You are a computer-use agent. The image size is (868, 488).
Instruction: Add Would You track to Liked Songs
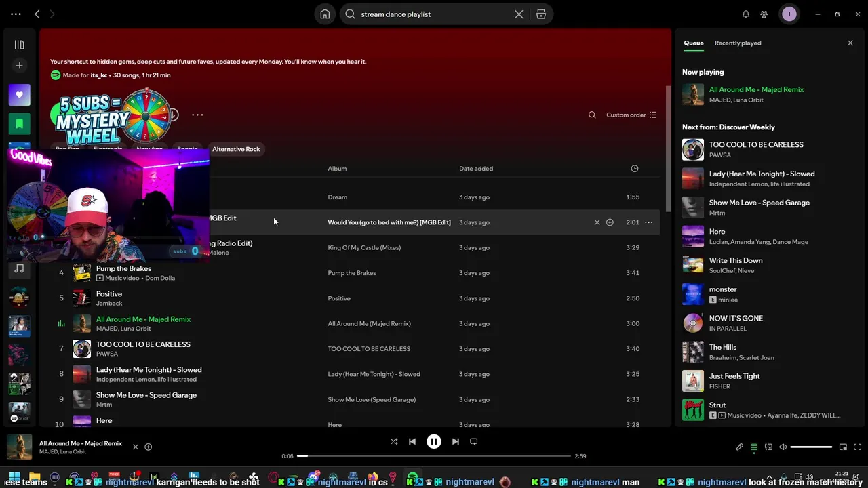tap(610, 222)
